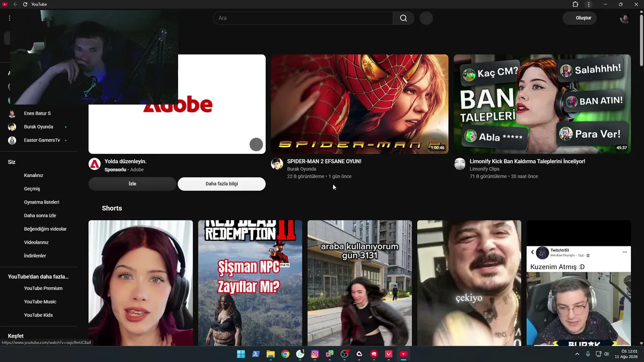Open Easter GamersTv channel avatar

12,140
